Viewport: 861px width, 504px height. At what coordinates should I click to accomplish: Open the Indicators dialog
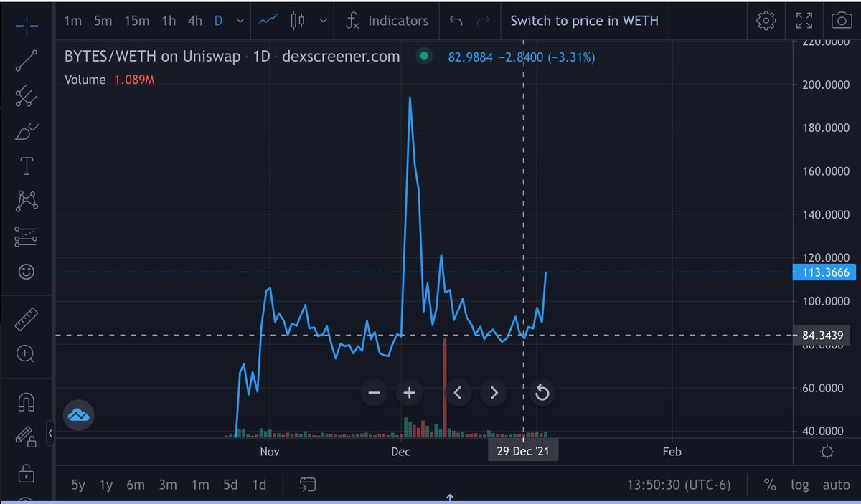coord(387,21)
